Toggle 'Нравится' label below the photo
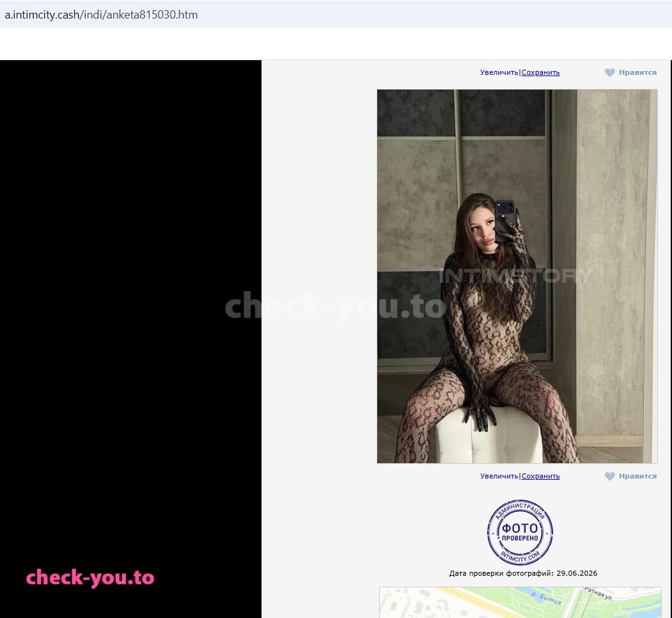Screen dimensions: 672x618 (x=637, y=476)
